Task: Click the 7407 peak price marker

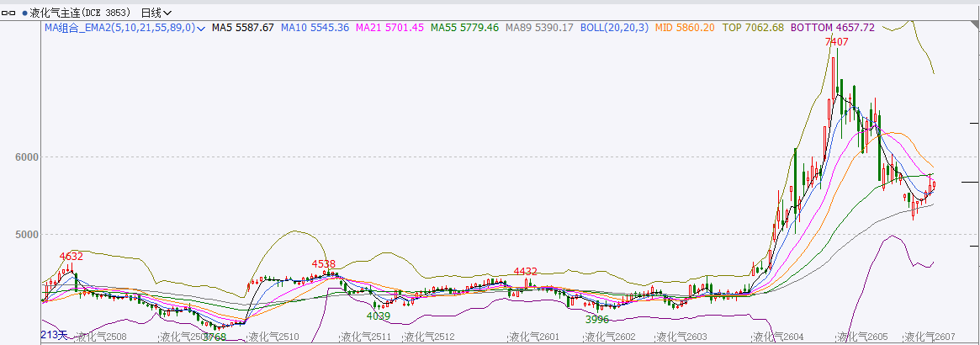Action: (x=836, y=42)
